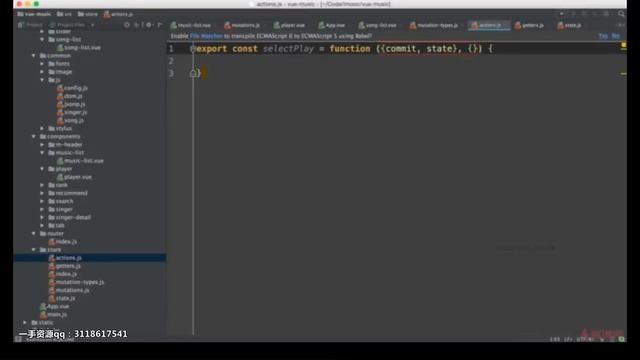The width and height of the screenshot is (640, 360).
Task: Select the actions.js row in project tree
Action: 89,258
